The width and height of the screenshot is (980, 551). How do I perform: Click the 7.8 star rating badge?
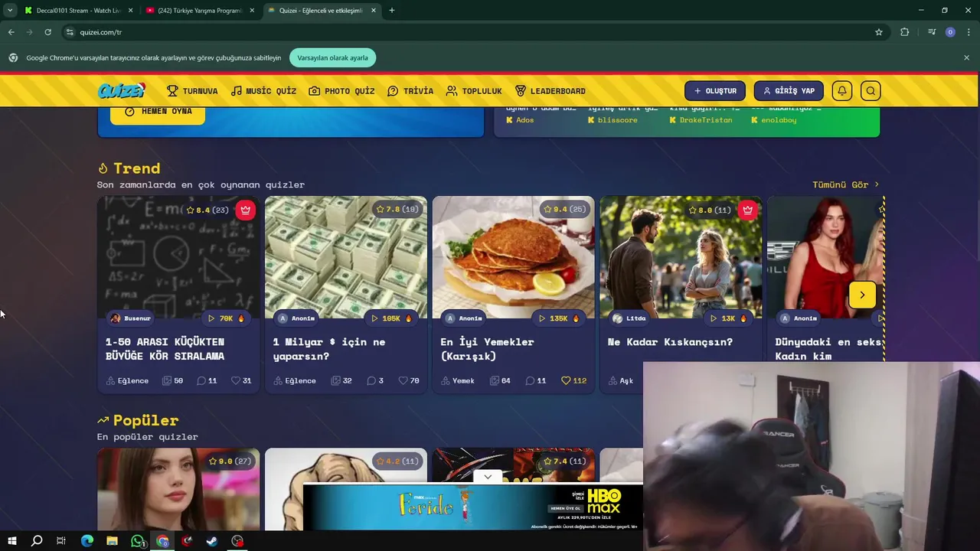pos(397,210)
